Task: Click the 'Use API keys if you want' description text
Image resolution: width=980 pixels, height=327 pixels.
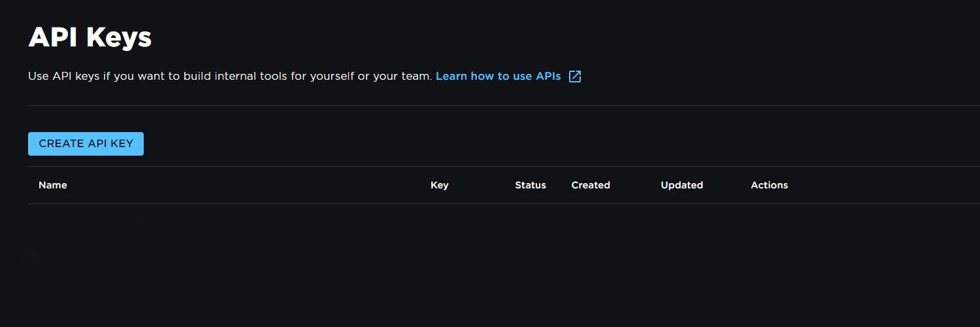Action: [230, 77]
